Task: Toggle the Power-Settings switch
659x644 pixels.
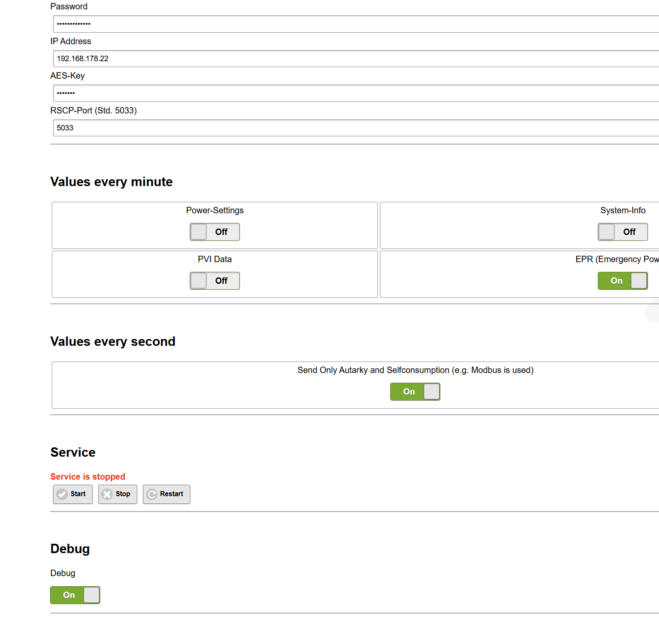Action: pos(215,232)
